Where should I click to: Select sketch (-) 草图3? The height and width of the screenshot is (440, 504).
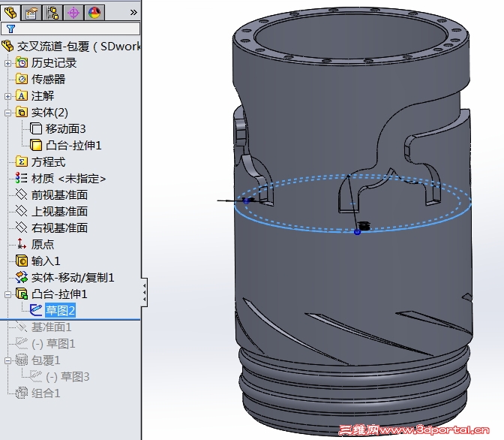67,377
